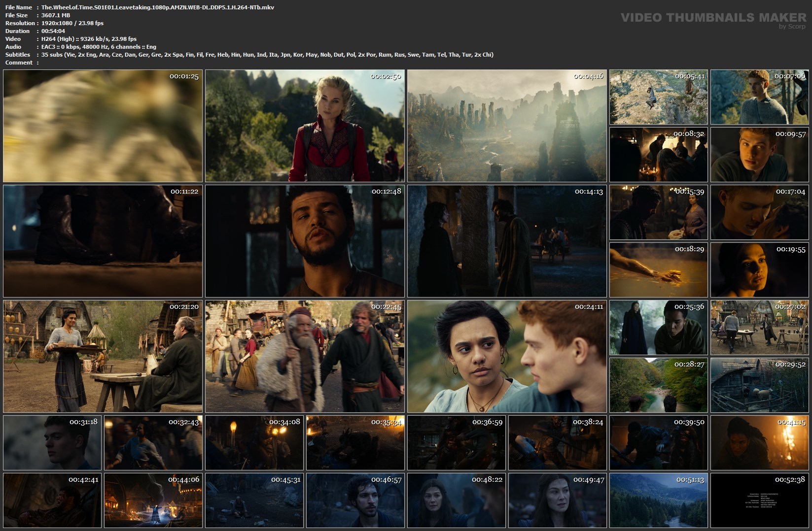
Task: Open the thumbnail at 00:42:41
Action: [52, 500]
